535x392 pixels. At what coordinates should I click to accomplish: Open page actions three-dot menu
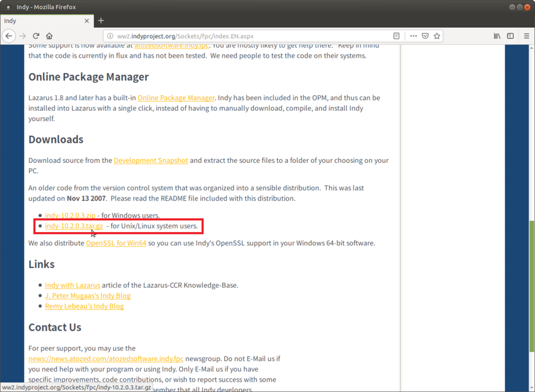413,36
